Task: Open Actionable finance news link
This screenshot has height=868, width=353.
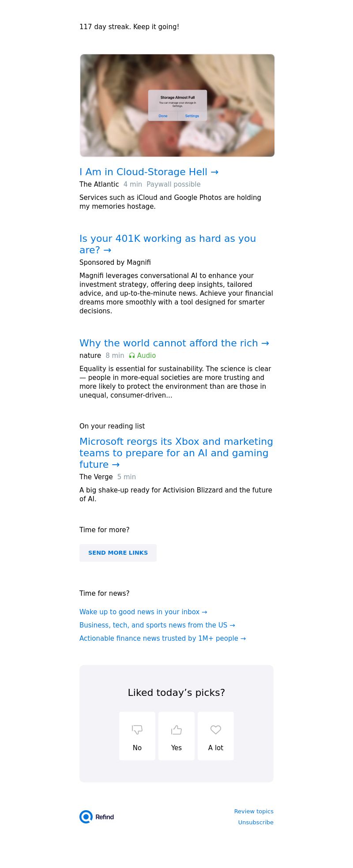Action: pos(162,639)
